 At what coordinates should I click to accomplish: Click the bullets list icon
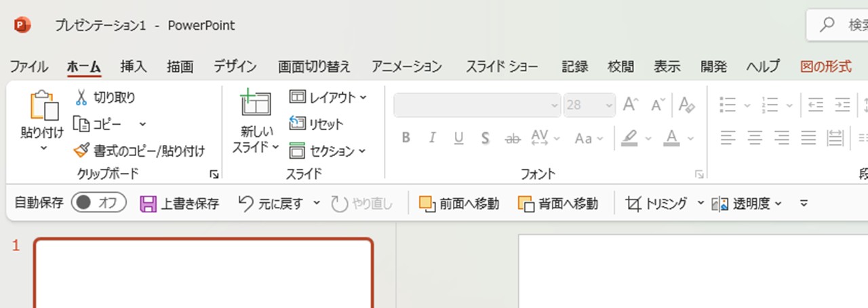728,104
